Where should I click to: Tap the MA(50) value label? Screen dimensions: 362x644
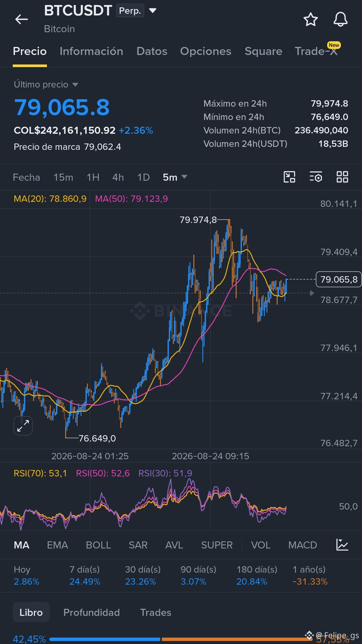click(x=131, y=199)
